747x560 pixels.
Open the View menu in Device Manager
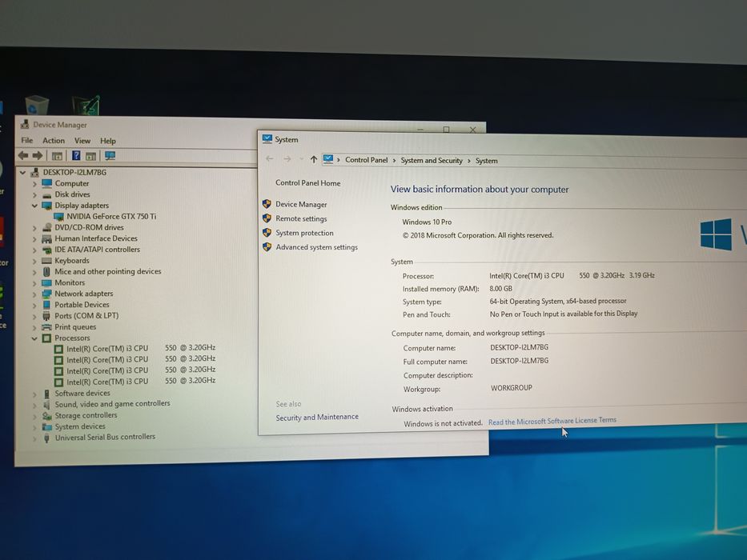(82, 141)
